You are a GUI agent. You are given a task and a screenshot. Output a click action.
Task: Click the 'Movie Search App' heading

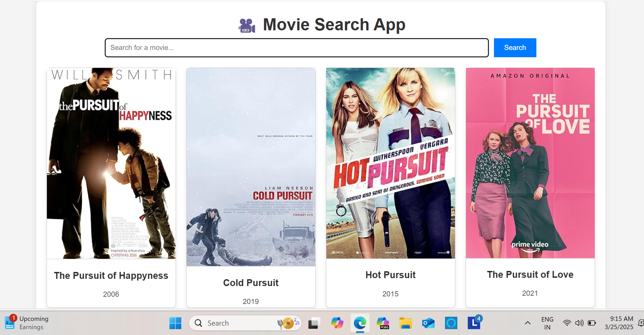click(334, 25)
